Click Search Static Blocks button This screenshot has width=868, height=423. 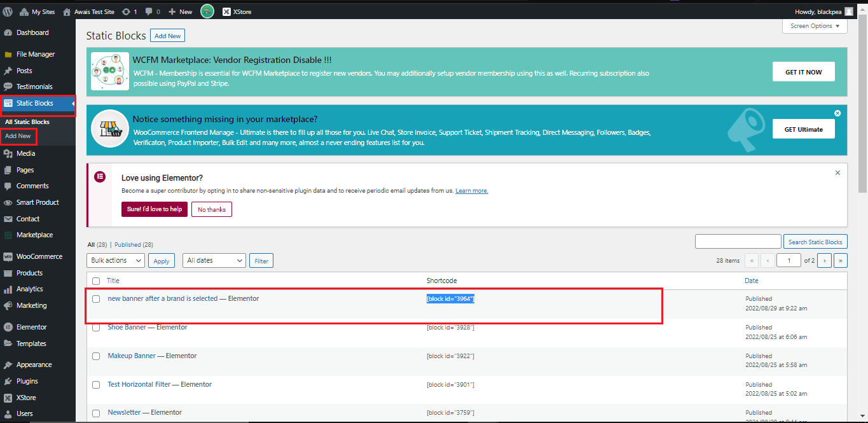tap(815, 242)
